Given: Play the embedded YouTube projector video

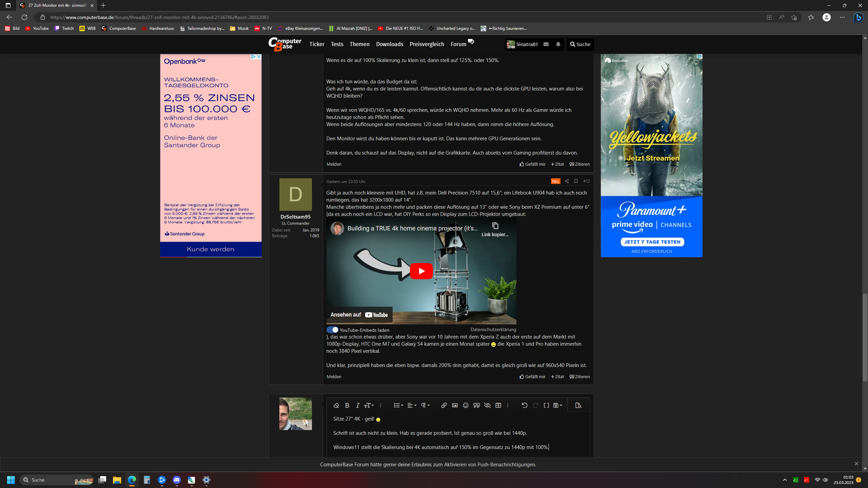Looking at the screenshot, I should 421,271.
